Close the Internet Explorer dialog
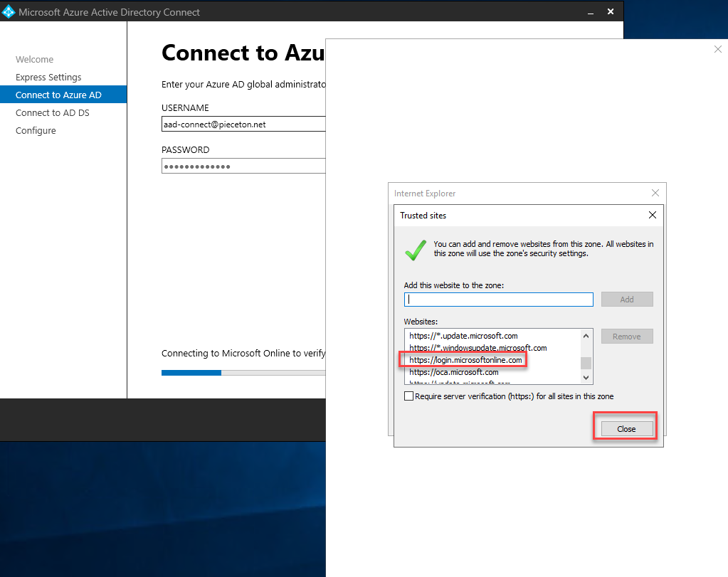The image size is (728, 577). point(655,193)
